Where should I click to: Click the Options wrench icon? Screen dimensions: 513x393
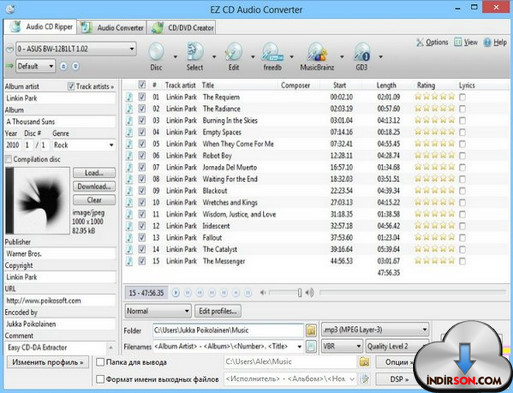[x=420, y=42]
